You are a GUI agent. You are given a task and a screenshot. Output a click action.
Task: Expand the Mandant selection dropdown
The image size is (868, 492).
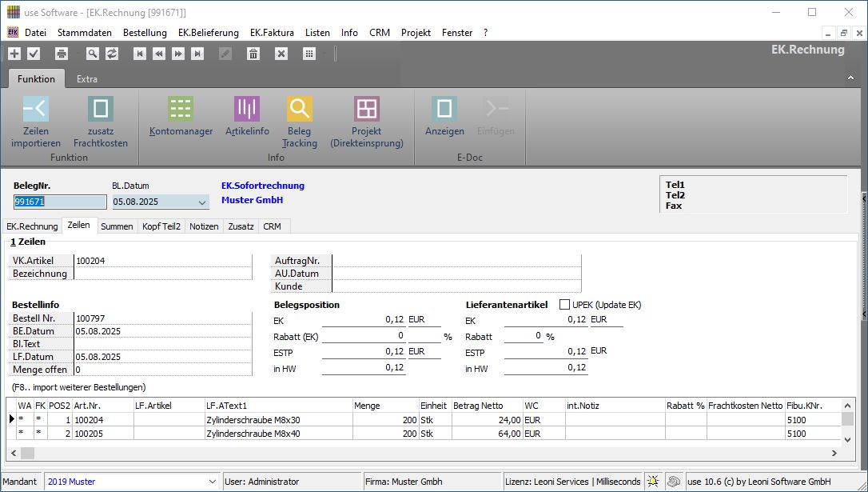pos(212,482)
